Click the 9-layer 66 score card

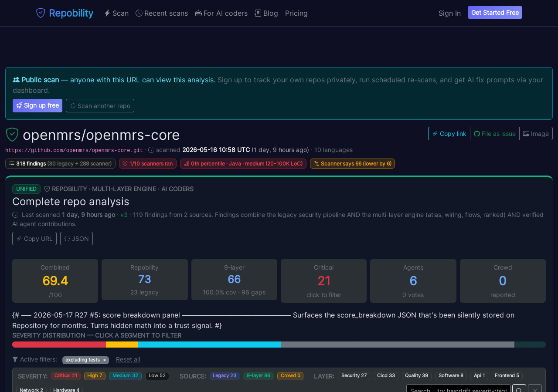(234, 280)
